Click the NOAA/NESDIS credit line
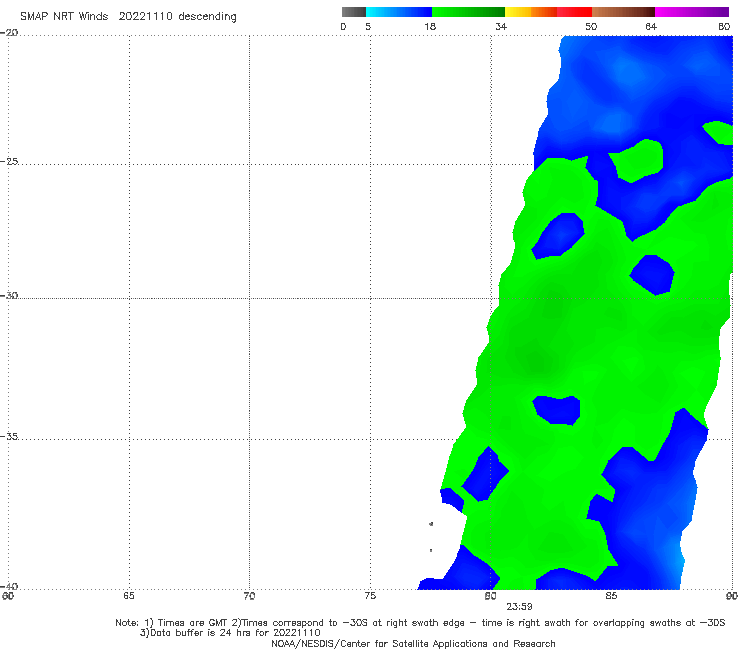Viewport: 740px width, 650px height. tap(413, 643)
